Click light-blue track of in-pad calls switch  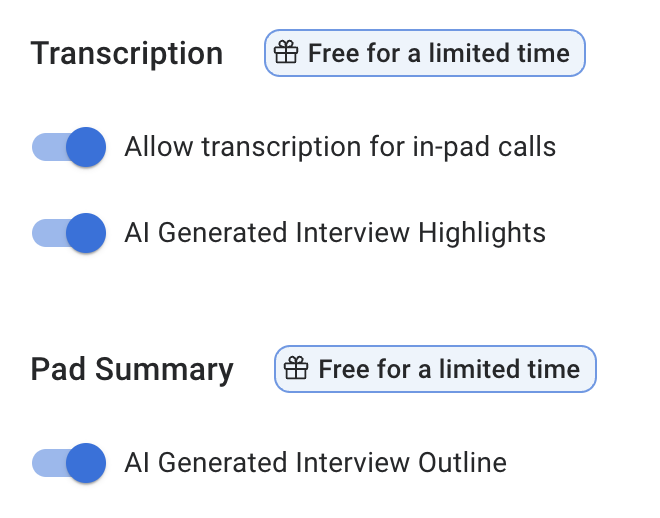coord(46,148)
